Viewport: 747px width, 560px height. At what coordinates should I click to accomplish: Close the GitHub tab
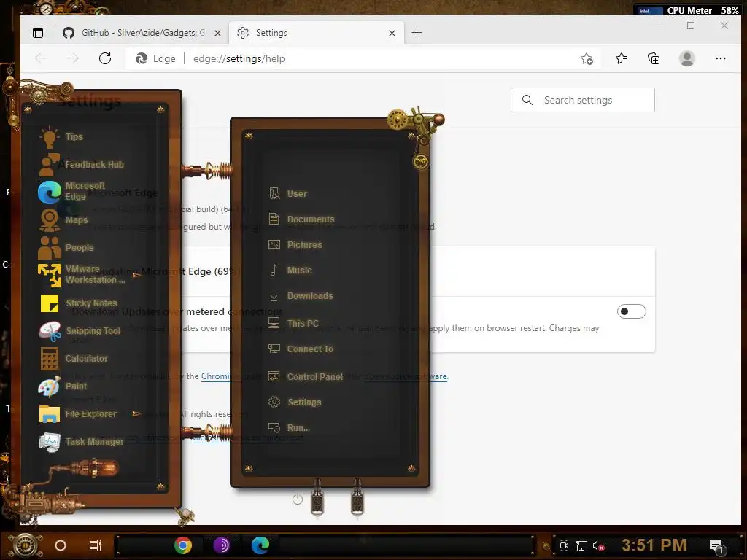(x=217, y=33)
